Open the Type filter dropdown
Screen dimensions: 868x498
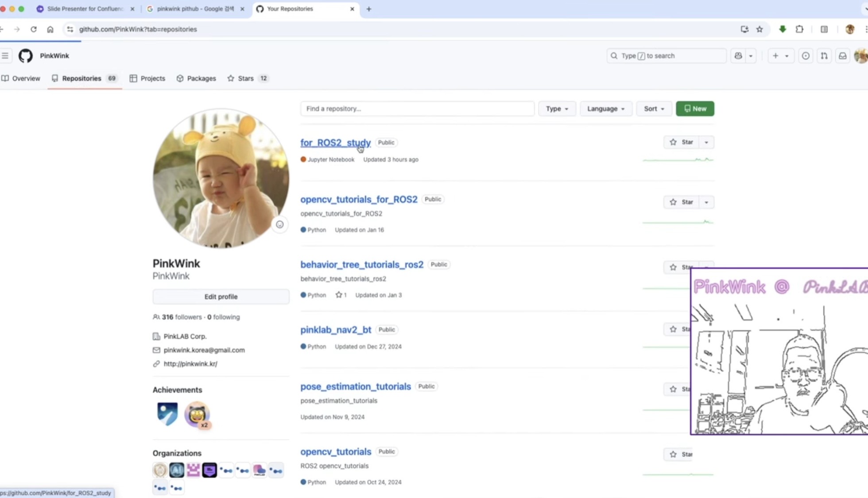(x=557, y=108)
